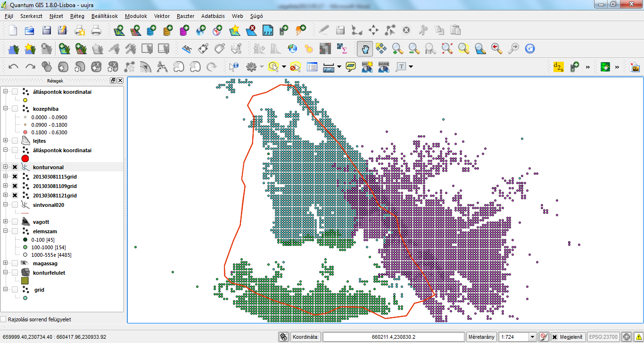Refresh the map canvas
Image resolution: width=644 pixels, height=343 pixels.
[x=530, y=48]
